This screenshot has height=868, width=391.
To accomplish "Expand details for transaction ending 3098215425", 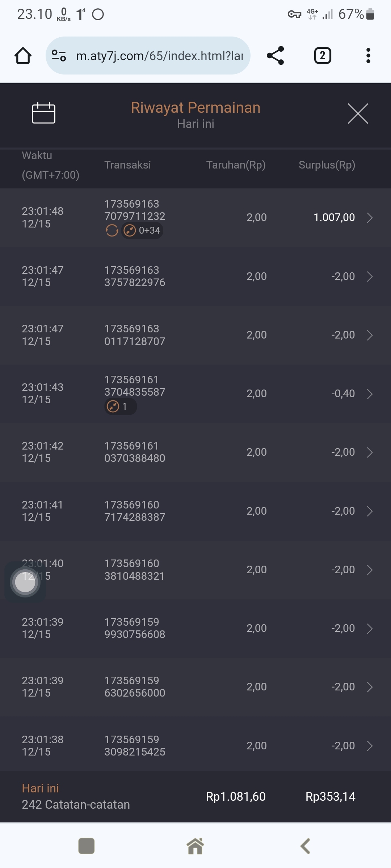I will point(370,746).
